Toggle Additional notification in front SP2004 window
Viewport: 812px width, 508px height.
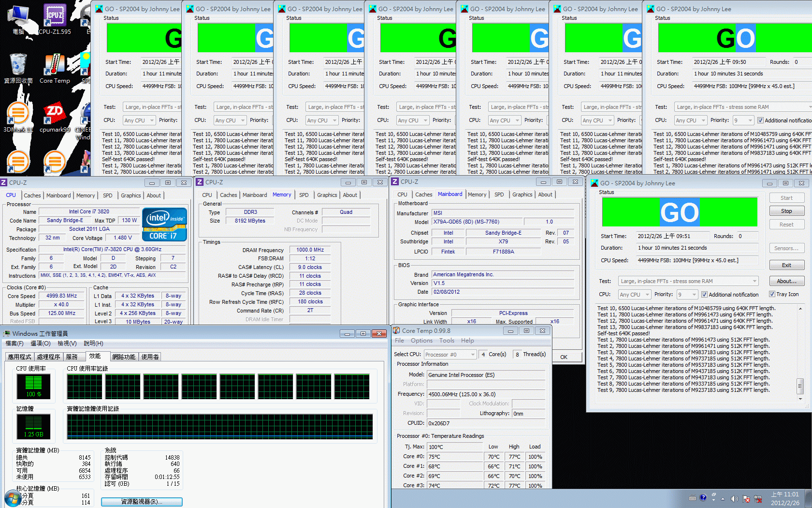click(x=704, y=294)
